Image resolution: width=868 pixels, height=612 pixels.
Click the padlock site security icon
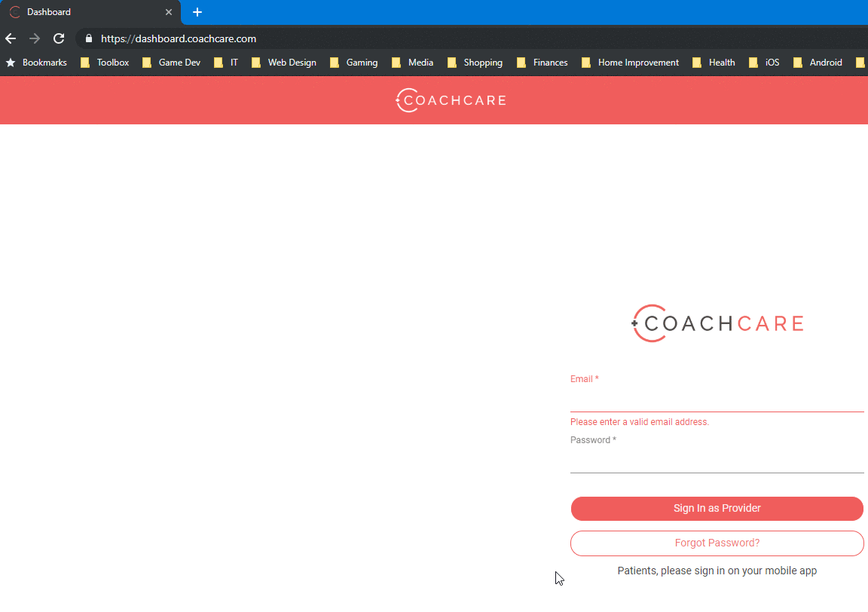89,38
